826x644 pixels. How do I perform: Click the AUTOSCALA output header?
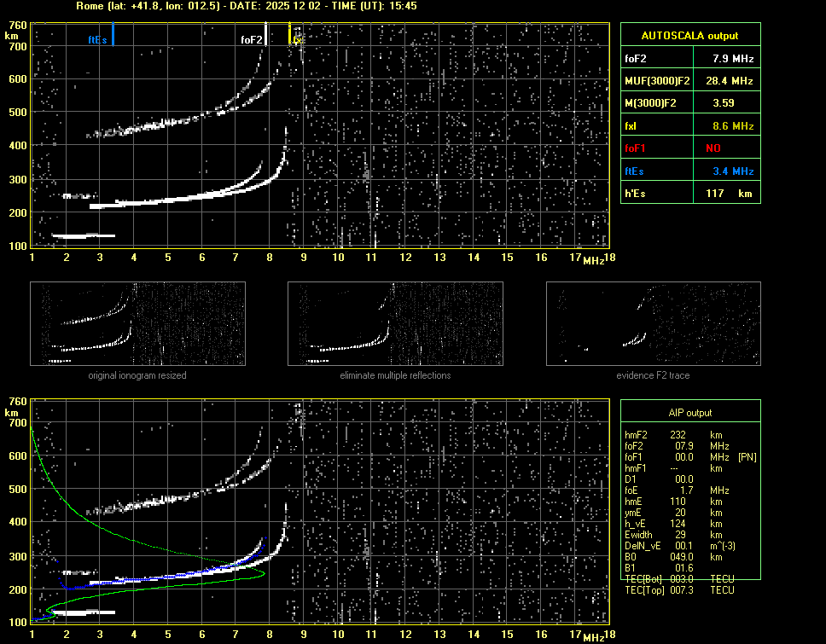coord(689,36)
